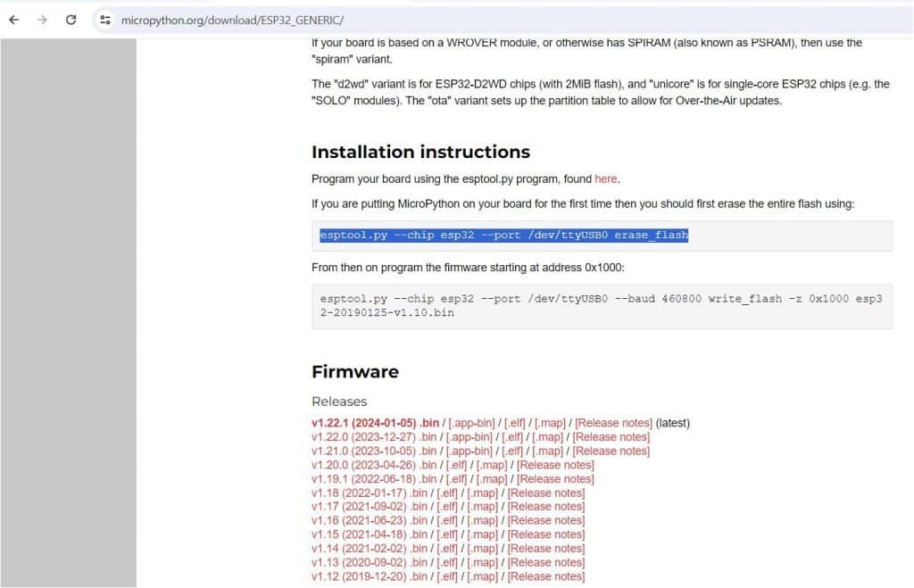Image resolution: width=914 pixels, height=588 pixels.
Task: Open the esptool.py "here" link
Action: coord(605,178)
